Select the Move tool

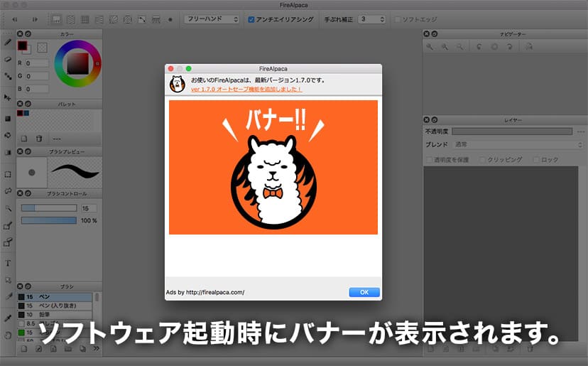8,97
